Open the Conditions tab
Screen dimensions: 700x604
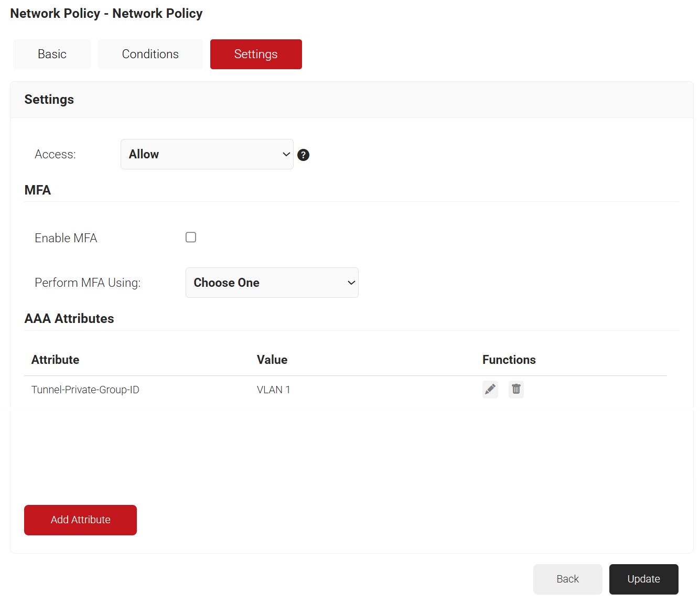pyautogui.click(x=150, y=54)
